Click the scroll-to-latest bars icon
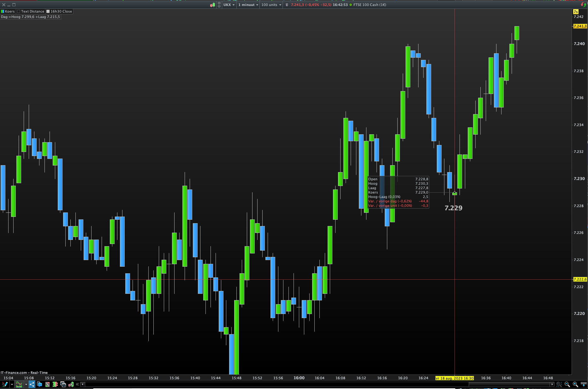 point(584,384)
